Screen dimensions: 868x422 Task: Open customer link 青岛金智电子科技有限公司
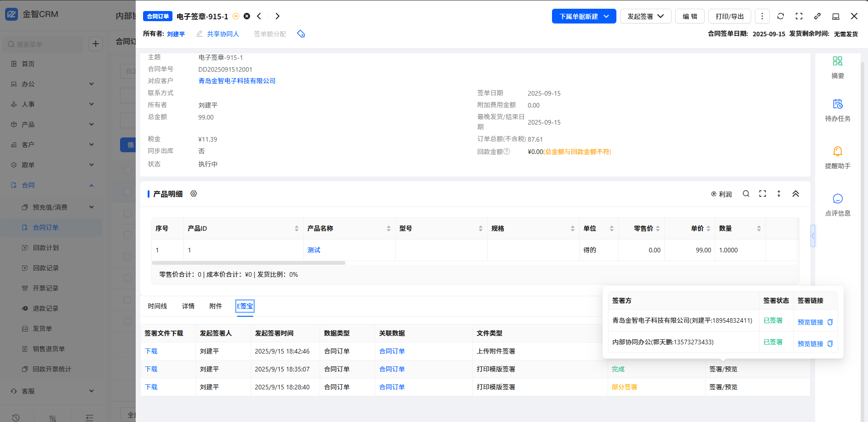point(237,81)
